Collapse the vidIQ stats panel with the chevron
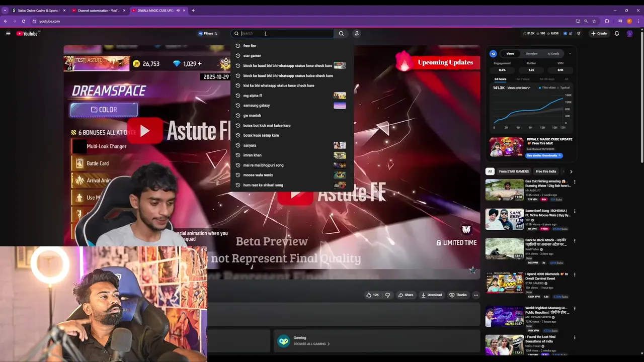Screen dimensions: 644x362 pyautogui.click(x=570, y=54)
